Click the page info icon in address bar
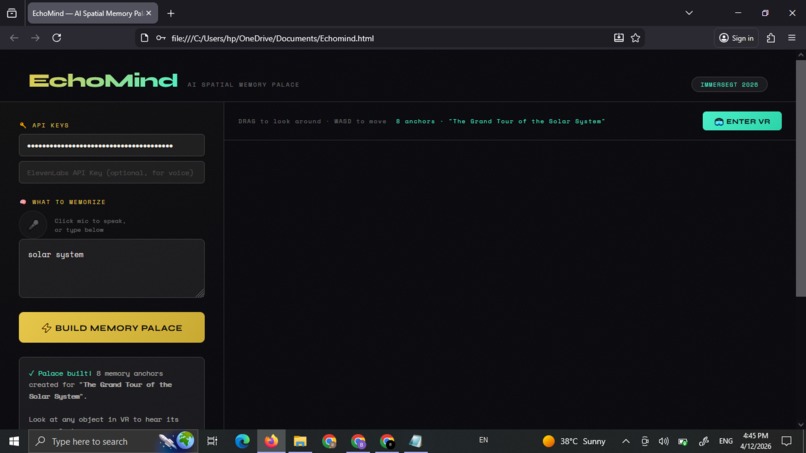 (144, 38)
